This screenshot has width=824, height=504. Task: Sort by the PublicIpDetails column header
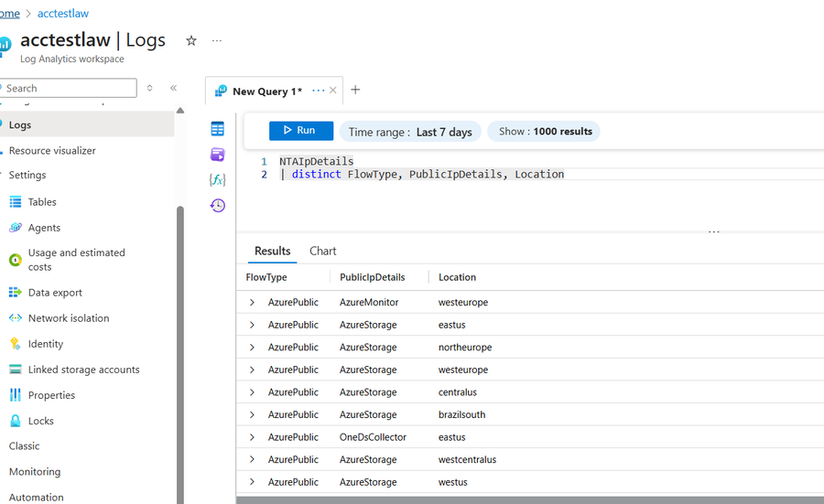point(372,277)
